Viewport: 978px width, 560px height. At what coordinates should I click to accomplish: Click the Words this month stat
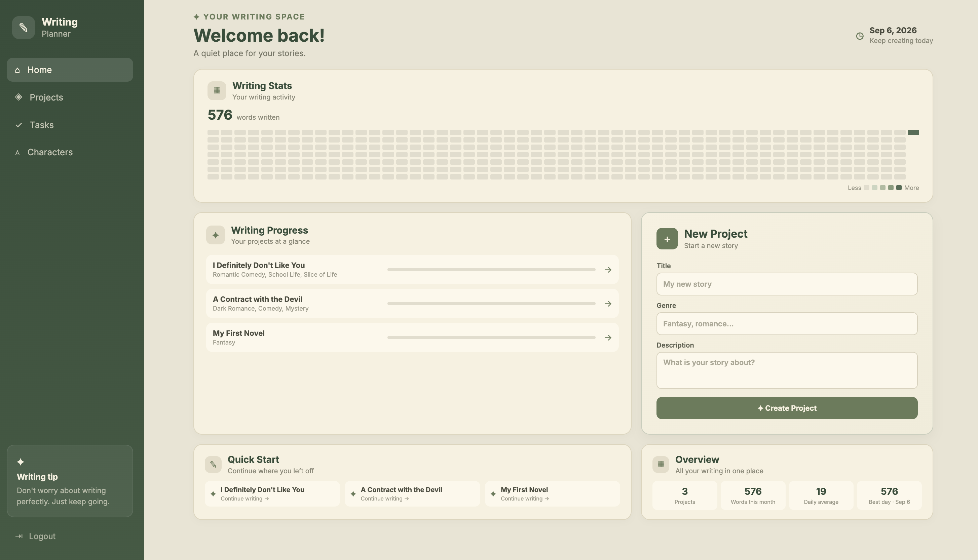click(753, 495)
